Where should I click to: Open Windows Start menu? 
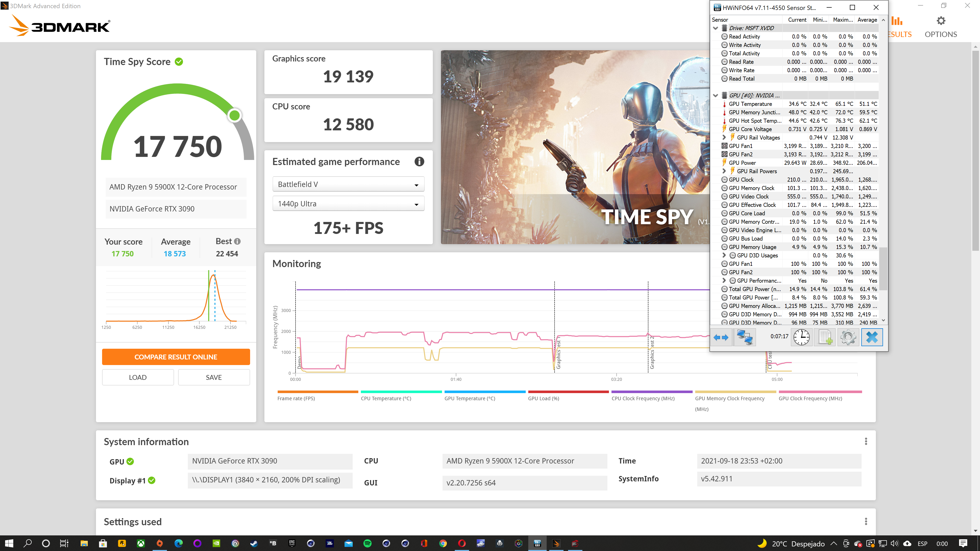pyautogui.click(x=9, y=543)
